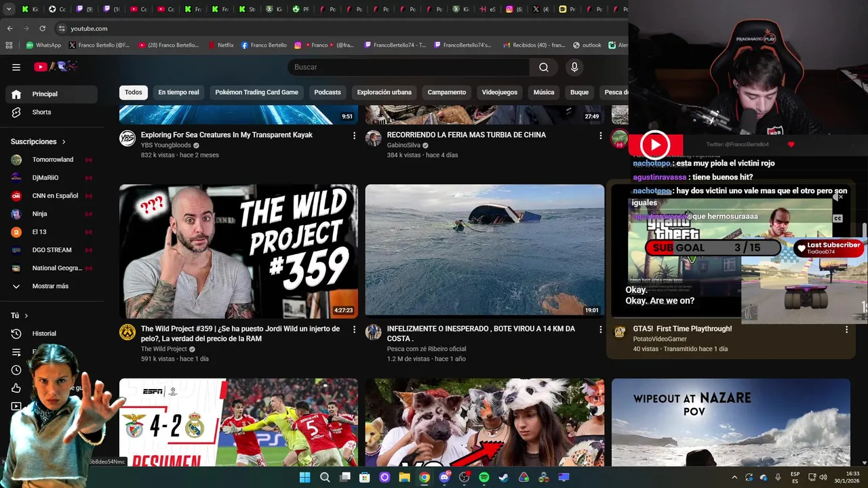
Task: Click the search magnifier button
Action: [x=543, y=67]
